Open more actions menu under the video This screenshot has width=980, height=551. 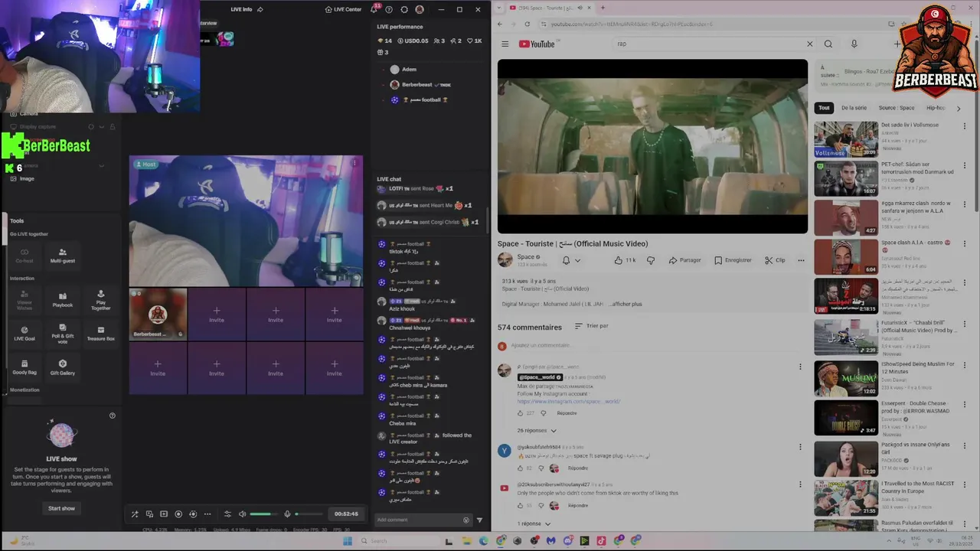click(x=801, y=260)
